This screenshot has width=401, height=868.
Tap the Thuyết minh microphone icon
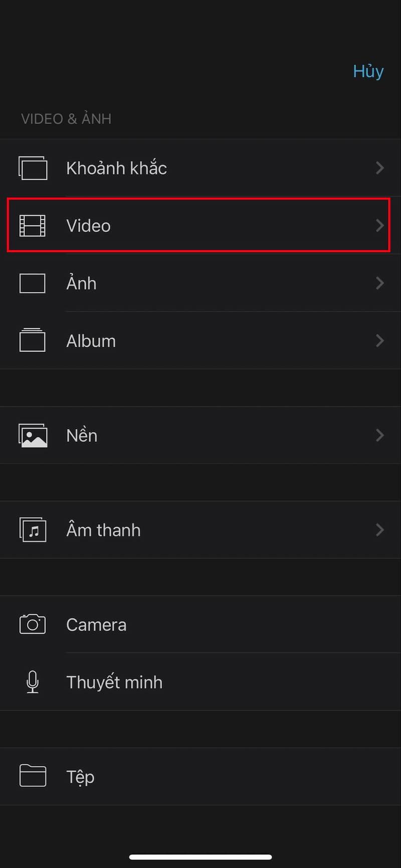point(32,682)
